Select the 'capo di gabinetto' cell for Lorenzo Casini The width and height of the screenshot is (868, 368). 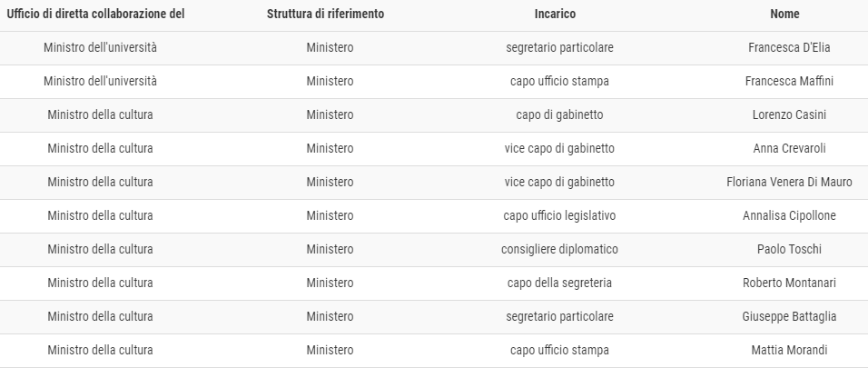point(559,114)
